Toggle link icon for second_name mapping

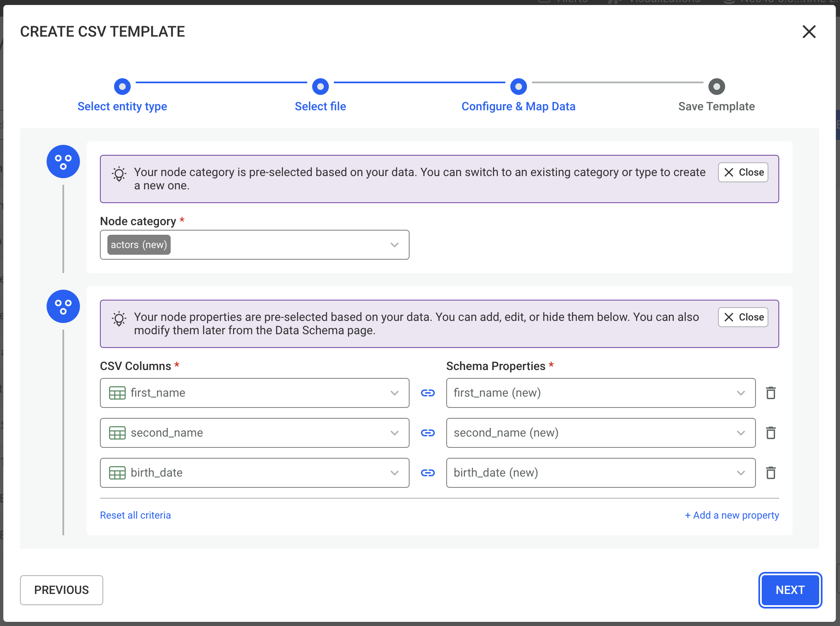click(427, 433)
